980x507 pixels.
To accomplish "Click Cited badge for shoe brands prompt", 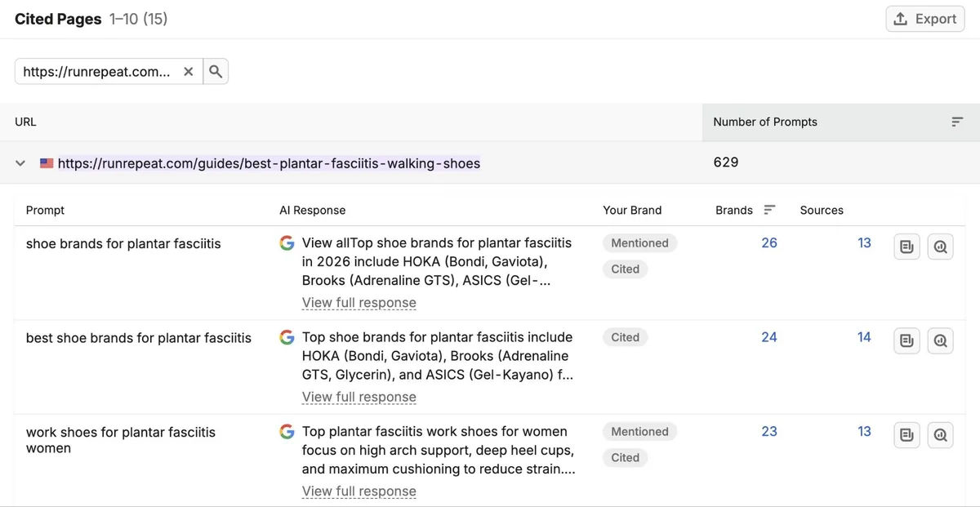I will 625,269.
